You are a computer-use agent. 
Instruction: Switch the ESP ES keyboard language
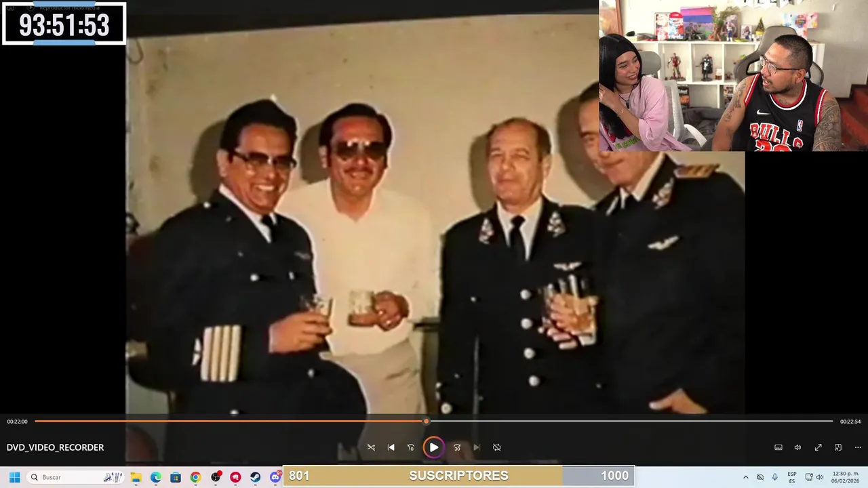click(x=792, y=477)
